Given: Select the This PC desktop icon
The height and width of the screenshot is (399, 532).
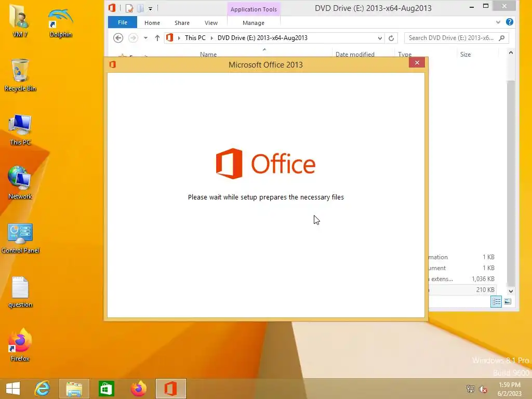Looking at the screenshot, I should tap(20, 129).
